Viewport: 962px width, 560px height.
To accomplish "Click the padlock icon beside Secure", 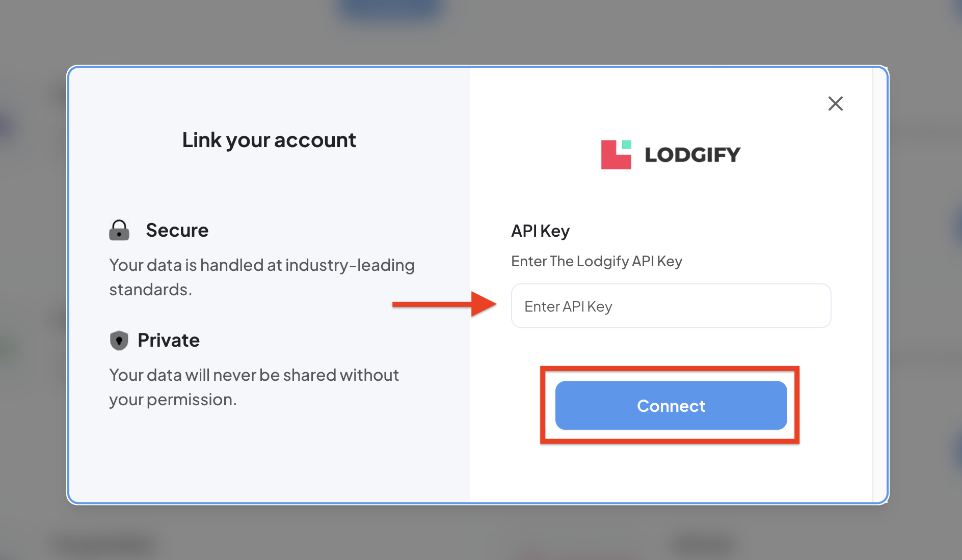I will click(x=119, y=230).
